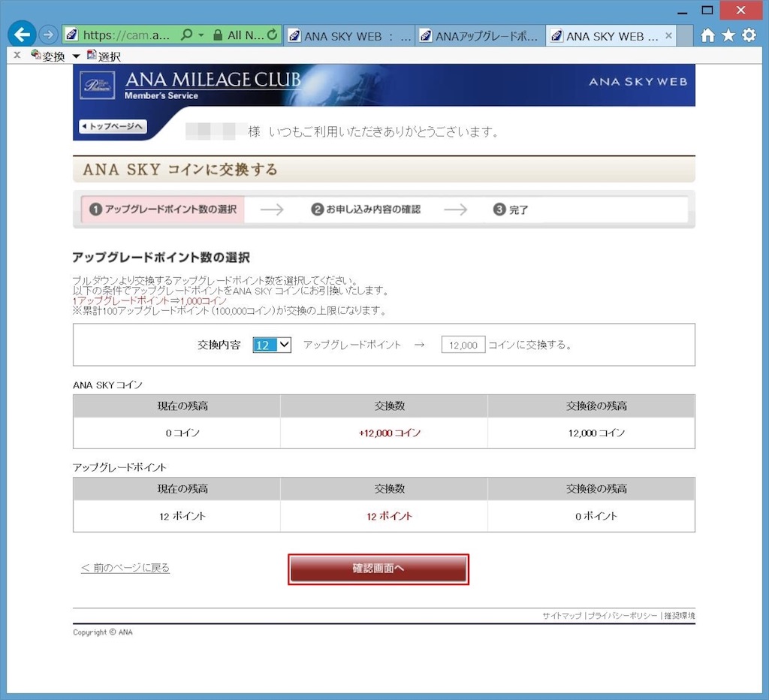Viewport: 769px width, 700px height.
Task: Click the ANA MILEAGE CLUB header logo
Action: tap(213, 85)
